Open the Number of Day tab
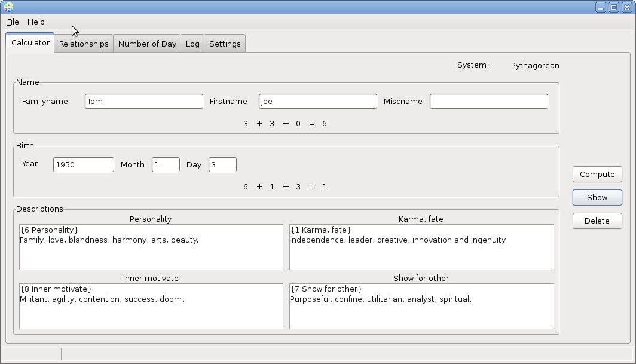The image size is (636, 364). pos(147,44)
